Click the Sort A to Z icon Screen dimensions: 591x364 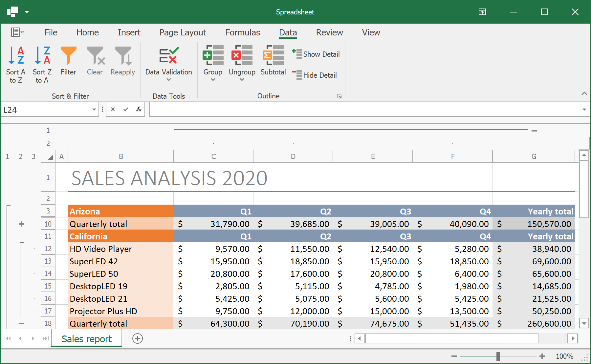(x=16, y=56)
